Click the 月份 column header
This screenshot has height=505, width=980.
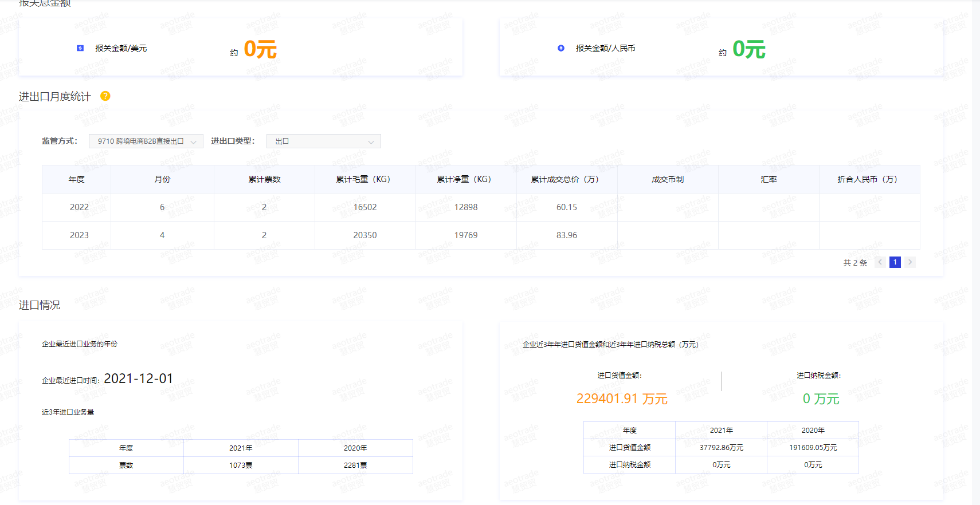click(x=162, y=179)
